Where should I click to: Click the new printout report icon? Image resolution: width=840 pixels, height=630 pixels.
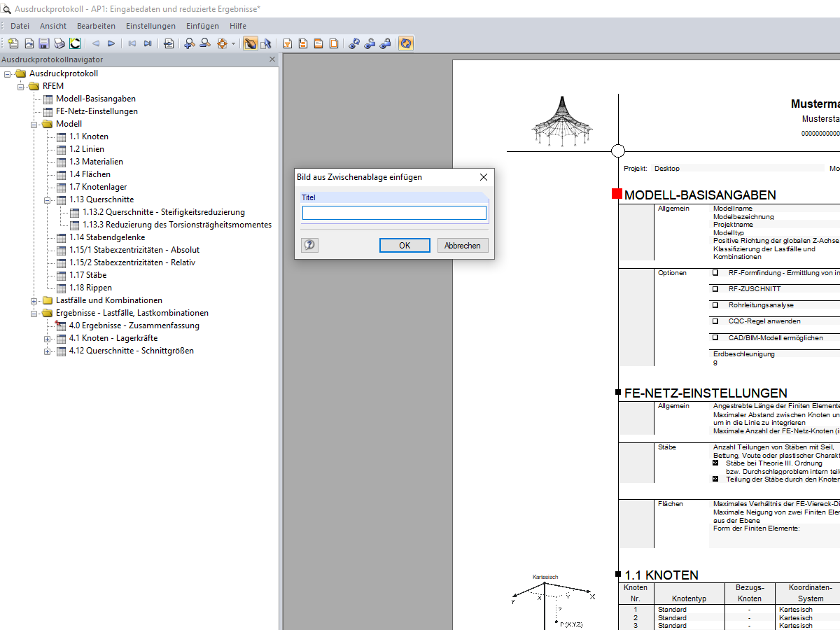click(13, 43)
